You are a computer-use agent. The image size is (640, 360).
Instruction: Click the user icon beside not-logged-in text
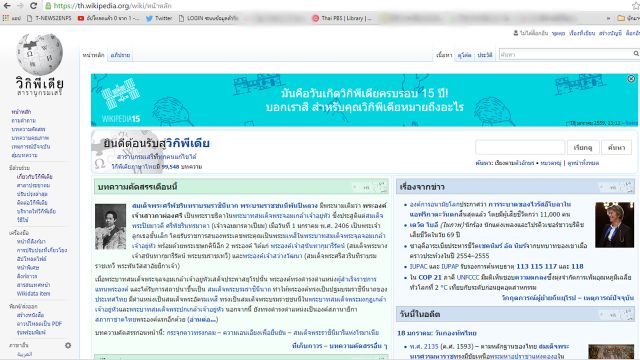coord(516,33)
